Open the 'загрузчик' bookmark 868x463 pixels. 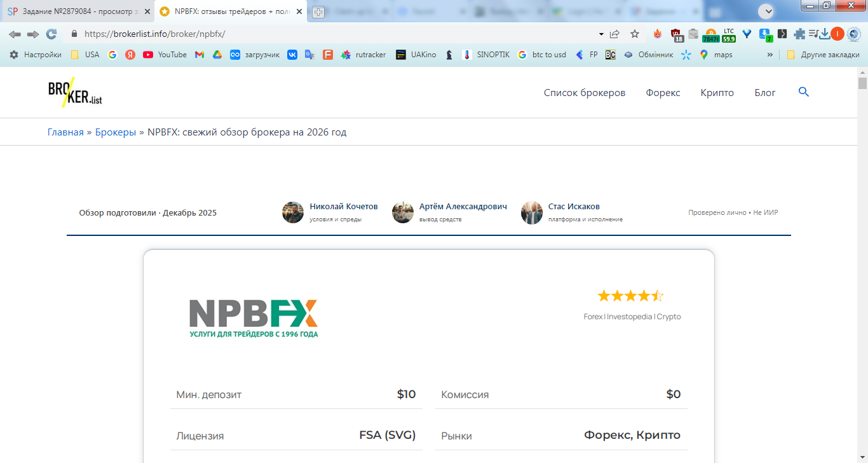point(255,55)
